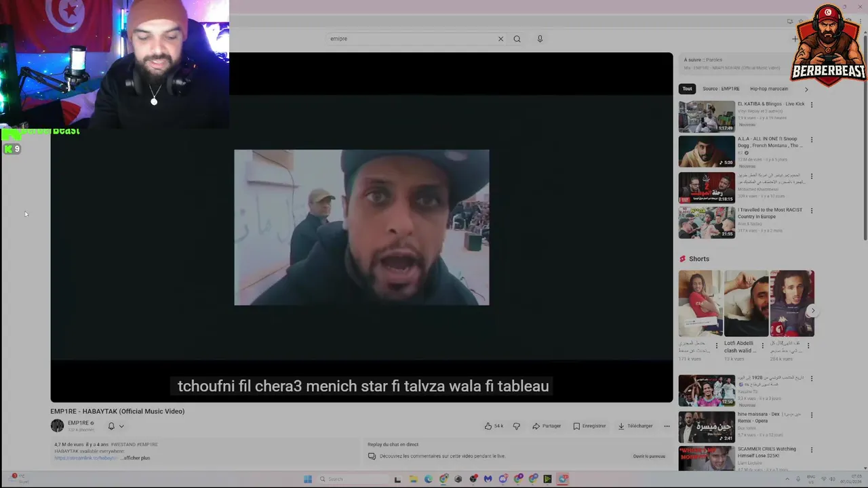Click the #WESTAND hashtag

(123, 445)
